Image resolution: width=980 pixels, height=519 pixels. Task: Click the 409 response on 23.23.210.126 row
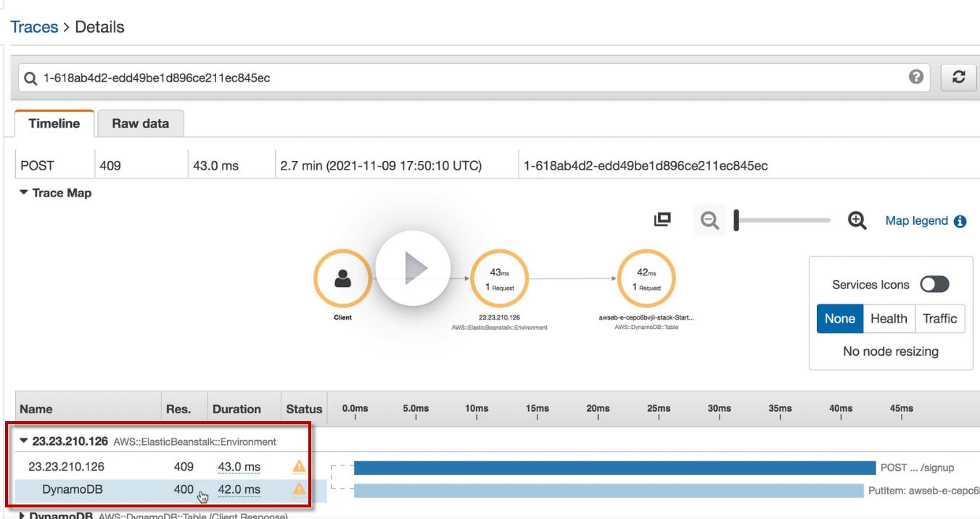[x=184, y=468]
